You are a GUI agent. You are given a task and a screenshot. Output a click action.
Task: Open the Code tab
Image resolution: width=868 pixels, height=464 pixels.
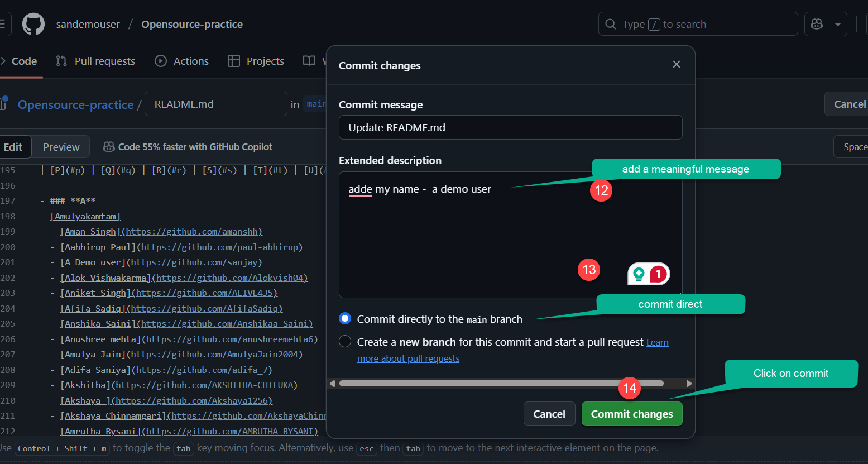25,60
